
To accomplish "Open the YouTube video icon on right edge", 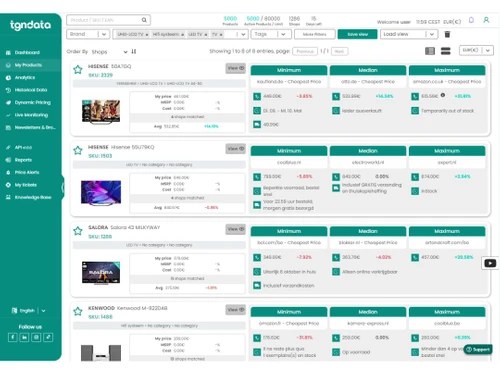I will pos(490,263).
